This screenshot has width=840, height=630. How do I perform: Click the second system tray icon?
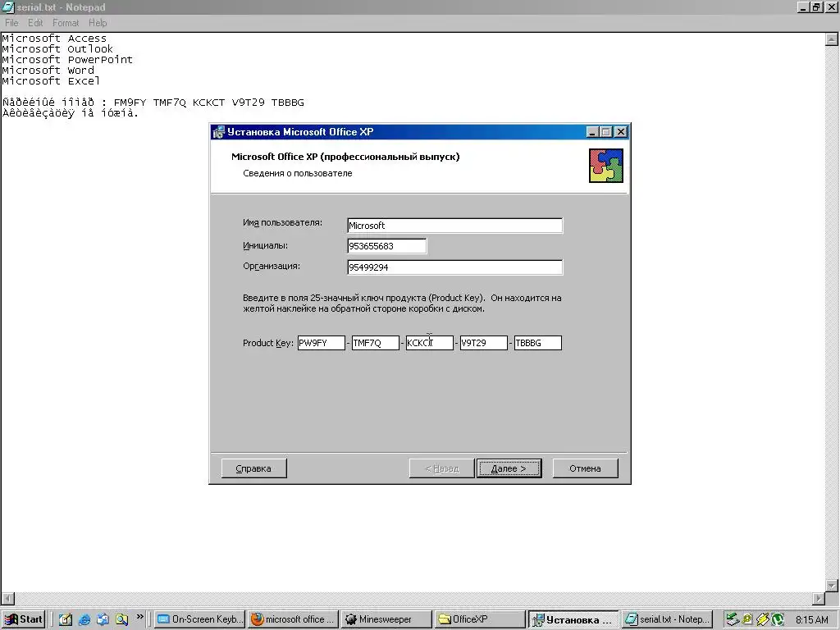click(747, 619)
